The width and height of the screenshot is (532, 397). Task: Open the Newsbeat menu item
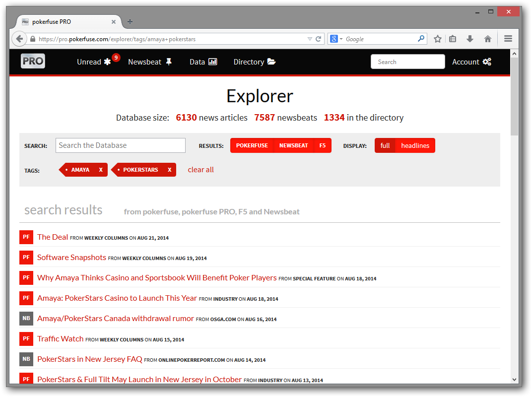(x=150, y=62)
